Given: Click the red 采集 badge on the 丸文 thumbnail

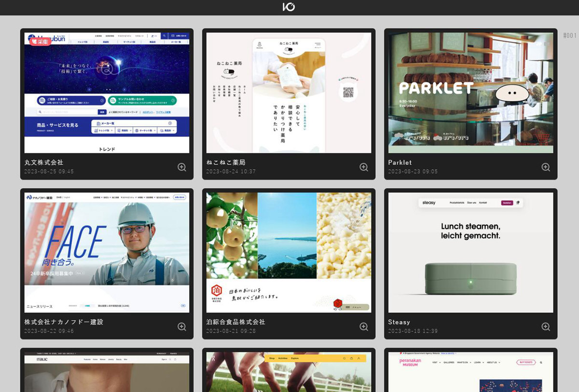Looking at the screenshot, I should [40, 42].
